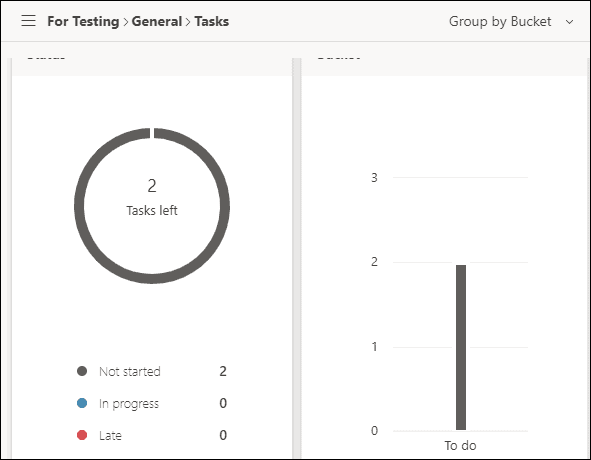Click the Late red legend dot
Viewport: 591px width, 460px height.
(82, 435)
